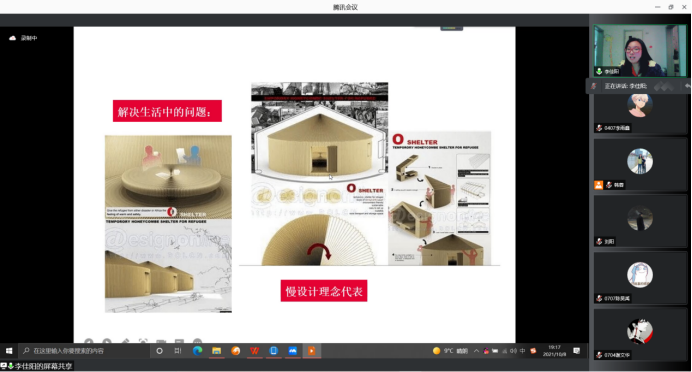The width and height of the screenshot is (692, 372).
Task: Open the Windows Start menu
Action: tap(9, 351)
